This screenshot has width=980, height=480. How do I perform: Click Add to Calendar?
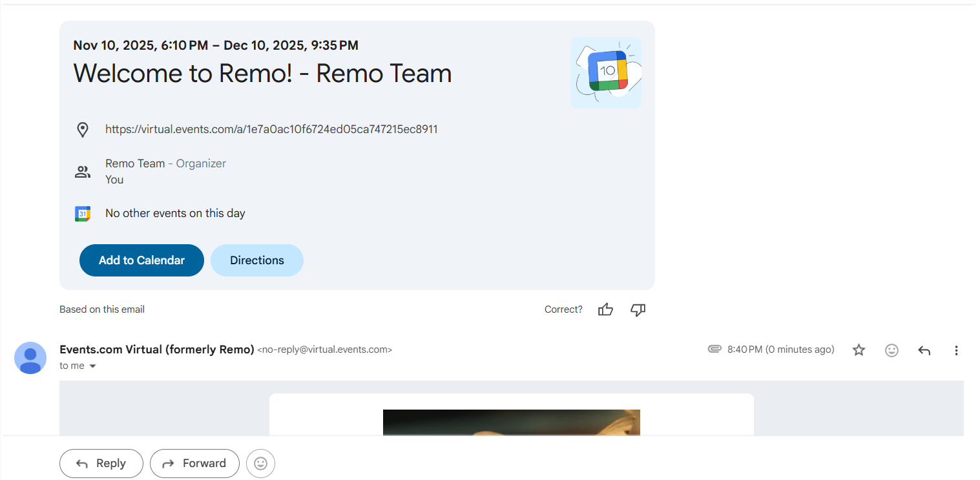[x=141, y=260]
